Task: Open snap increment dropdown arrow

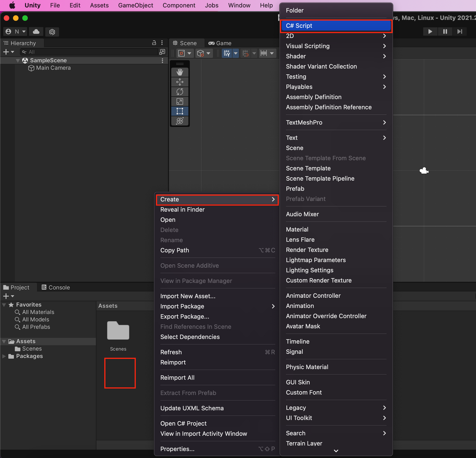Action: [272, 53]
